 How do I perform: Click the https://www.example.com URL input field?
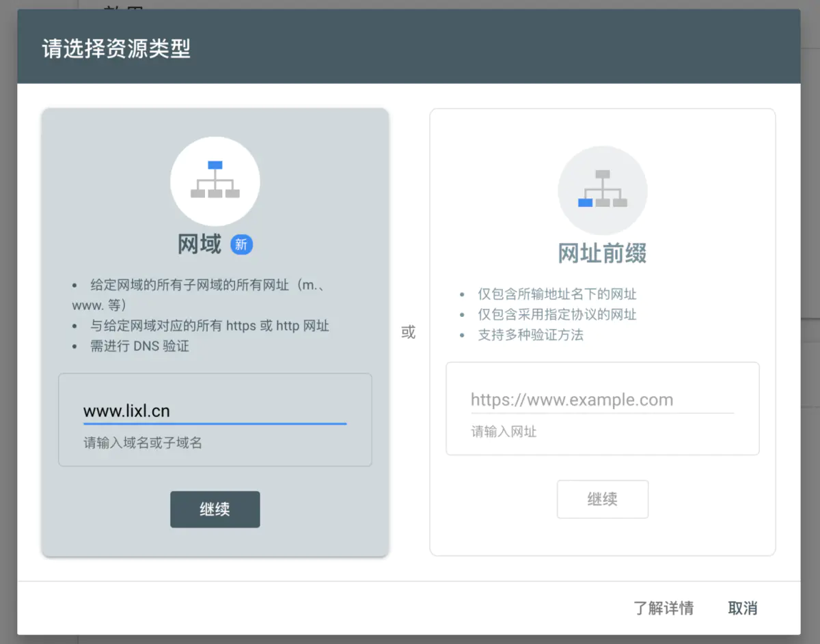click(x=601, y=400)
